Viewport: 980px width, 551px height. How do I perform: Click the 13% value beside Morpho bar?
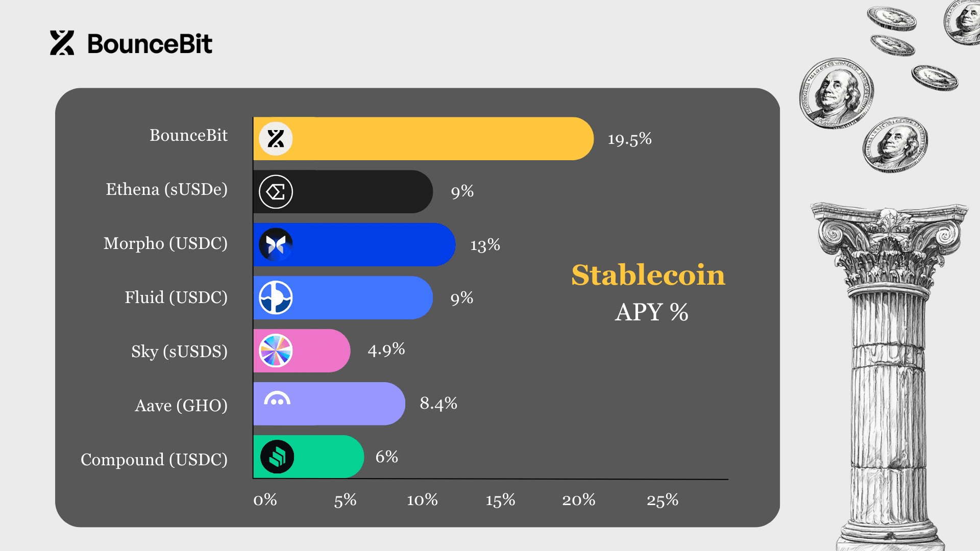click(485, 245)
